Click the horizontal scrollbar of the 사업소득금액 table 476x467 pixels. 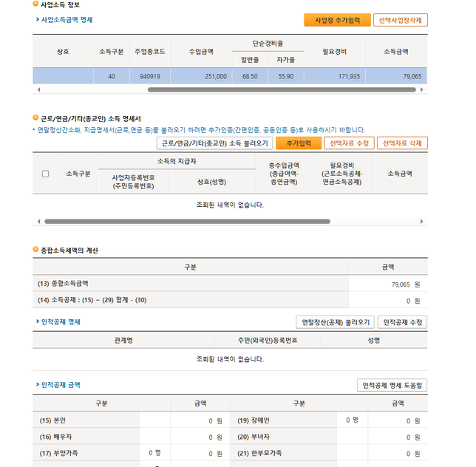click(x=281, y=89)
